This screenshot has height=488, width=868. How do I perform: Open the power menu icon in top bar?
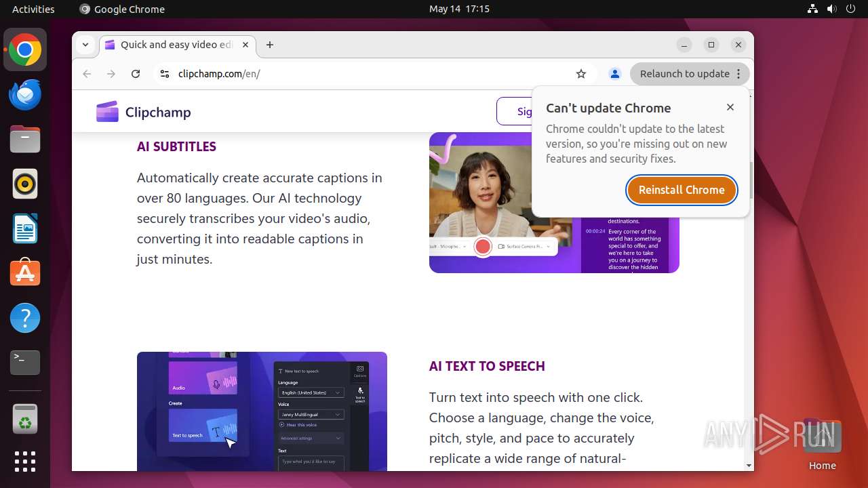tap(851, 9)
